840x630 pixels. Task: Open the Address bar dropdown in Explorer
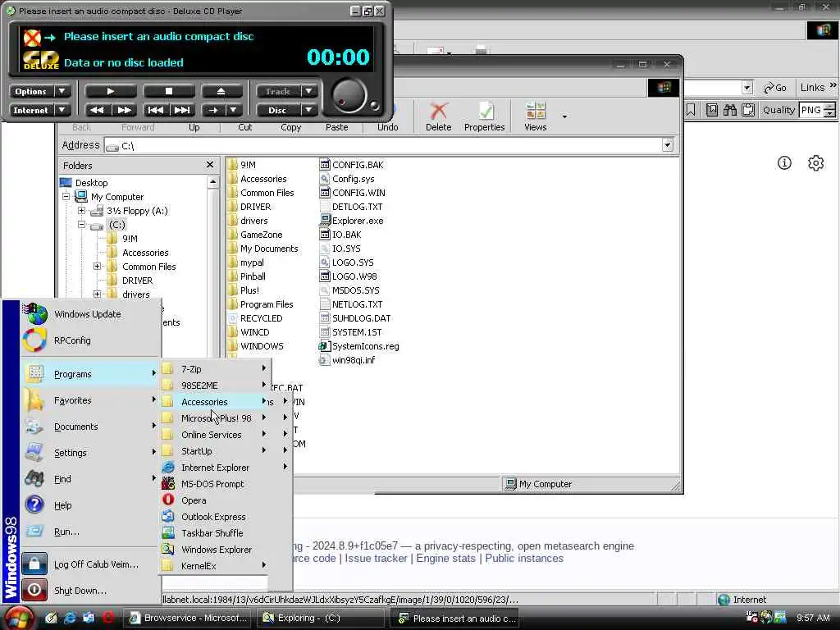coord(668,145)
